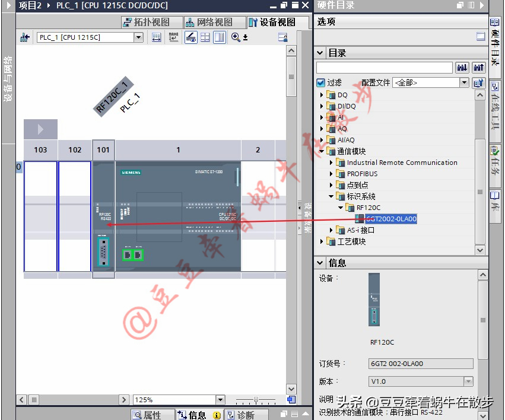This screenshot has height=420, width=505.
Task: Expand the DI/DQ folder
Action: click(x=322, y=106)
